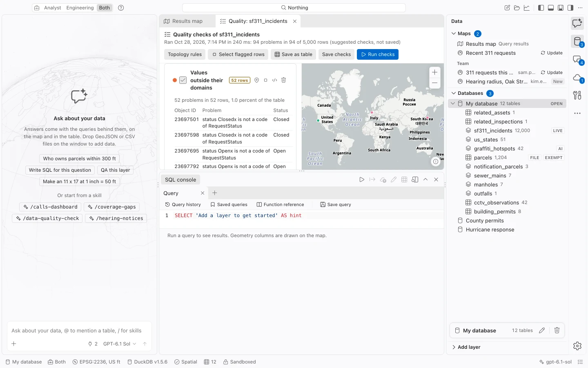
Task: Toggle the right sidebar layout button
Action: 570,8
